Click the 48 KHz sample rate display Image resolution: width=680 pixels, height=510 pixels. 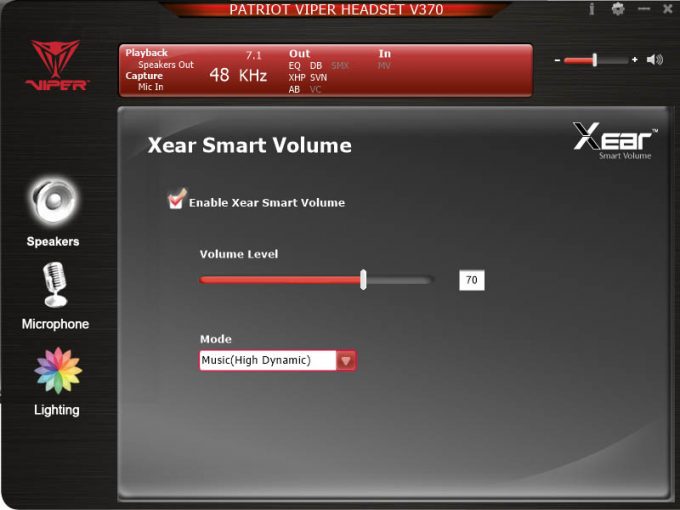point(238,75)
